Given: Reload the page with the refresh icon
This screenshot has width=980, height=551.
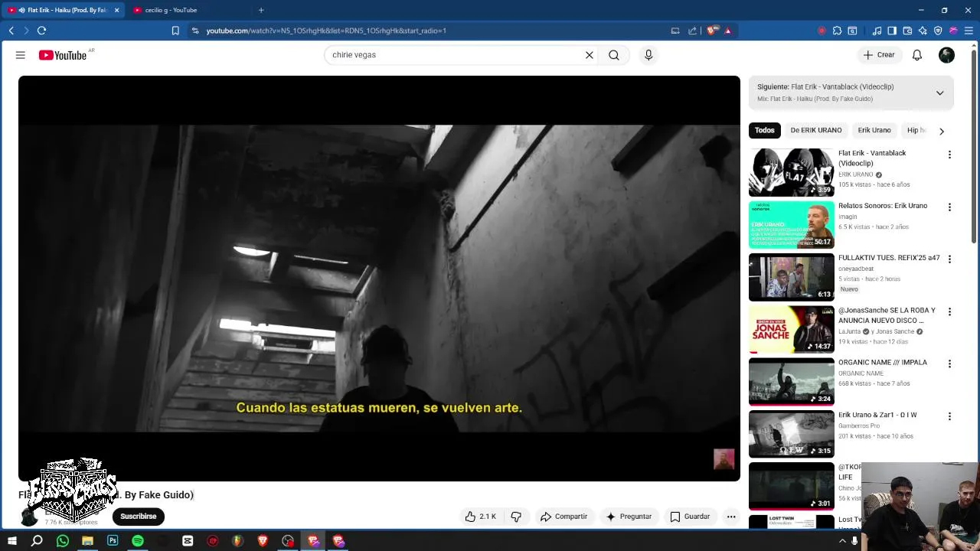Looking at the screenshot, I should (42, 31).
